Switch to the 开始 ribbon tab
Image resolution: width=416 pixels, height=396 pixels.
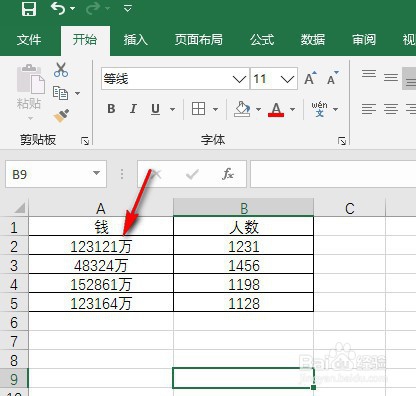(85, 40)
